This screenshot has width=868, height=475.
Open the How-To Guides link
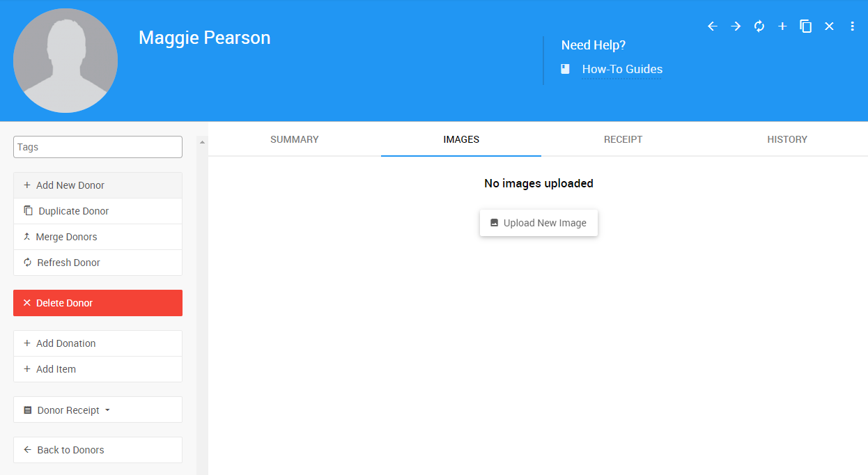click(x=621, y=69)
